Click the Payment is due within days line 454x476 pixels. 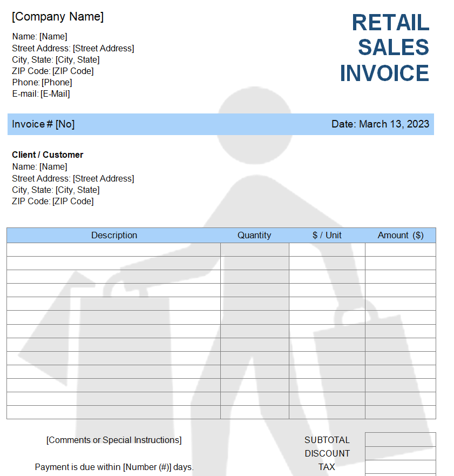click(x=114, y=467)
